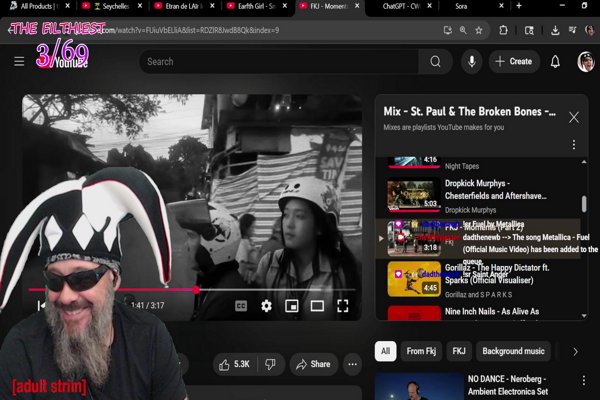Click the Mix - St. Paul & The Broken Bones title
Image resolution: width=600 pixels, height=400 pixels.
tap(469, 111)
